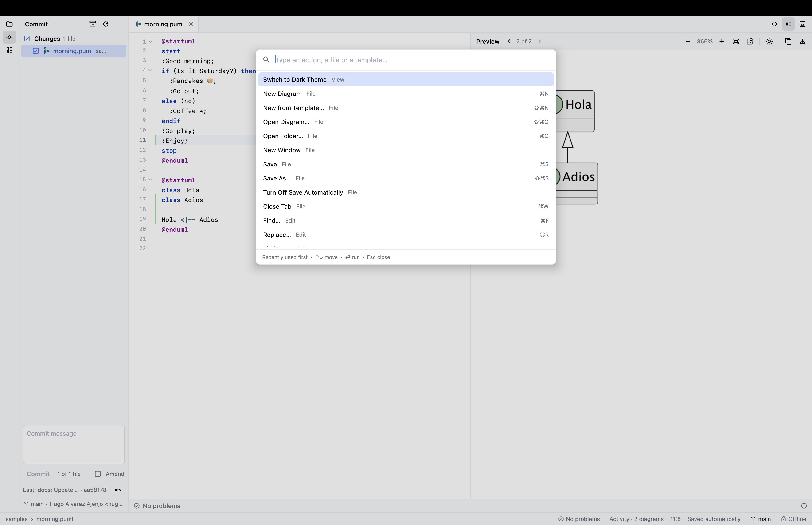Click the morning.puml breadcrumb
812x525 pixels.
tap(55, 519)
